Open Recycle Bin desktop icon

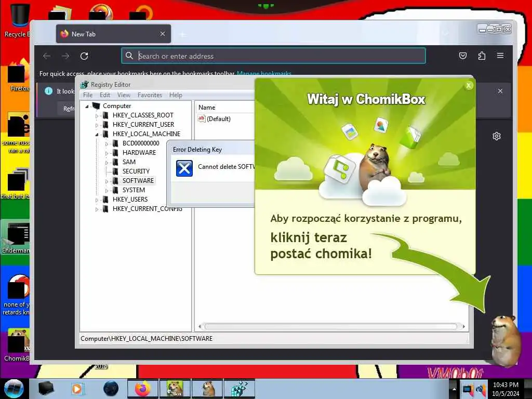pos(17,20)
